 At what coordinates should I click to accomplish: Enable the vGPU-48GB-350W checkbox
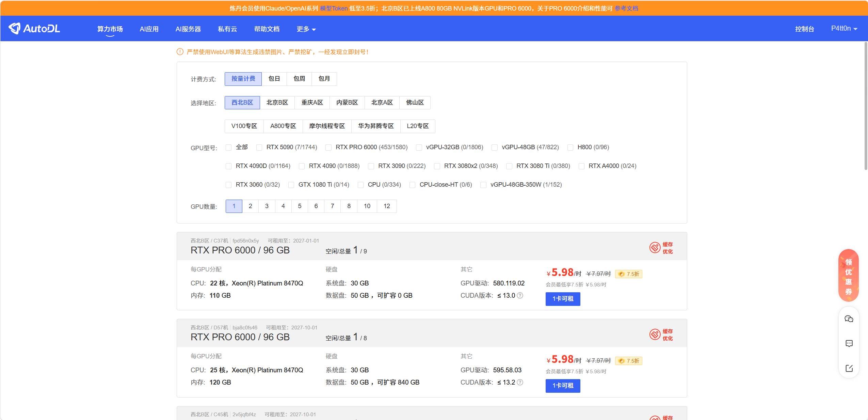tap(483, 185)
